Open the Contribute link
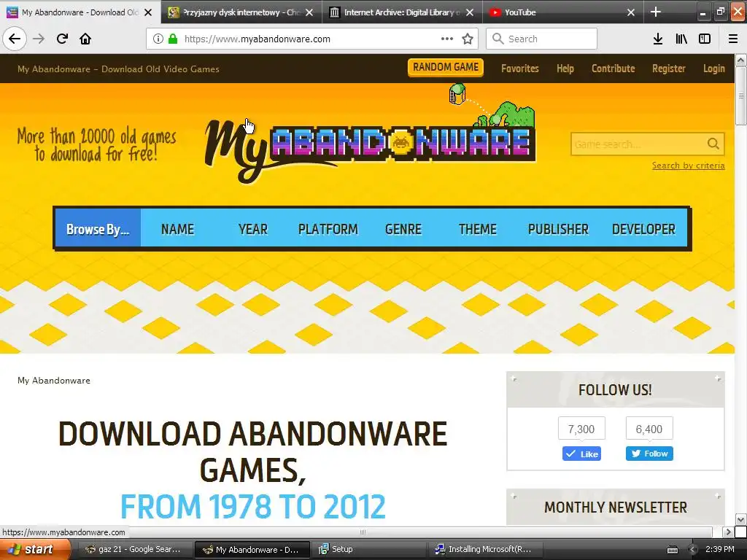This screenshot has width=747, height=560. coord(613,69)
